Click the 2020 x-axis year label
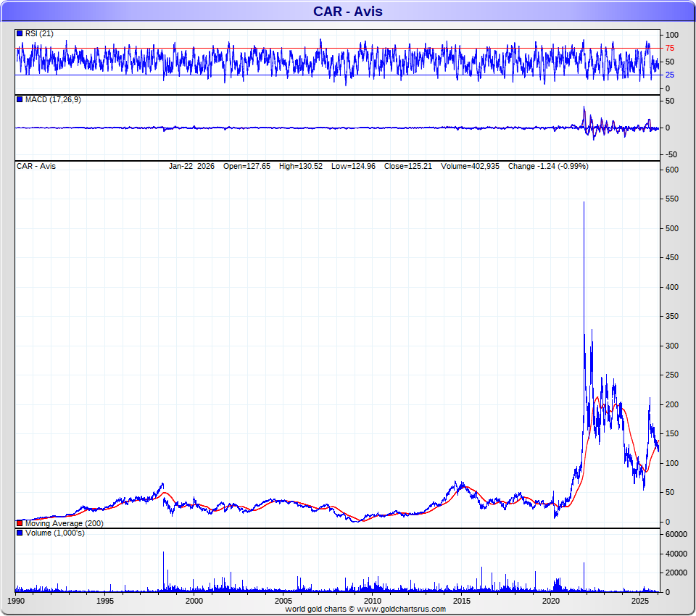The height and width of the screenshot is (616, 696). (x=551, y=601)
